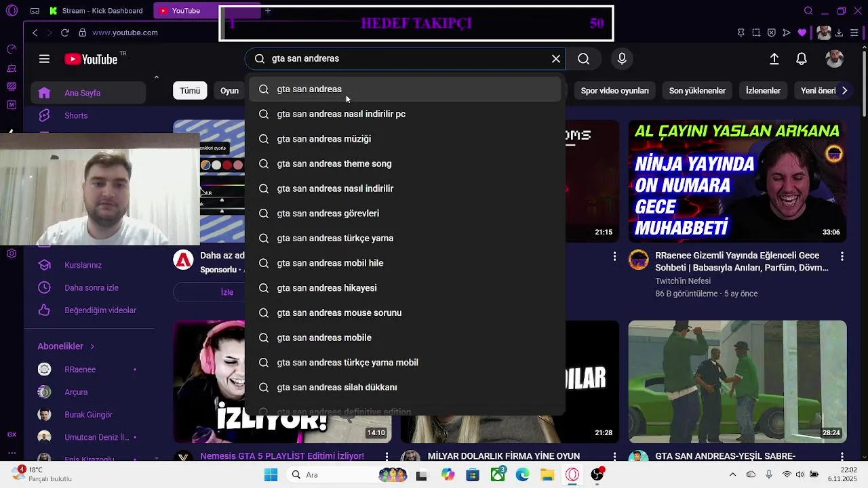868x488 pixels.
Task: Open Windows Start button
Action: click(271, 474)
